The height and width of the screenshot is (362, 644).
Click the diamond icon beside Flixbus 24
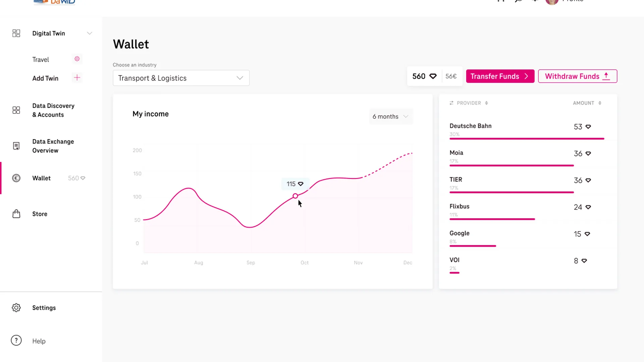coord(588,207)
